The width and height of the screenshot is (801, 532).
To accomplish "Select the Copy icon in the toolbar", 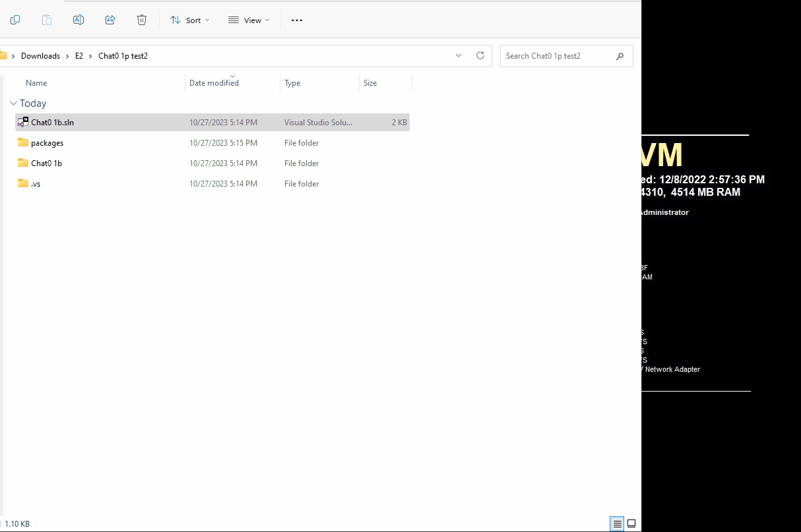I will coord(15,20).
